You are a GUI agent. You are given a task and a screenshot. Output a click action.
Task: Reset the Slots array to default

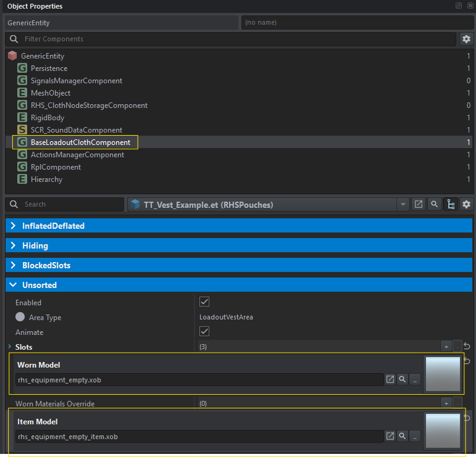[467, 347]
